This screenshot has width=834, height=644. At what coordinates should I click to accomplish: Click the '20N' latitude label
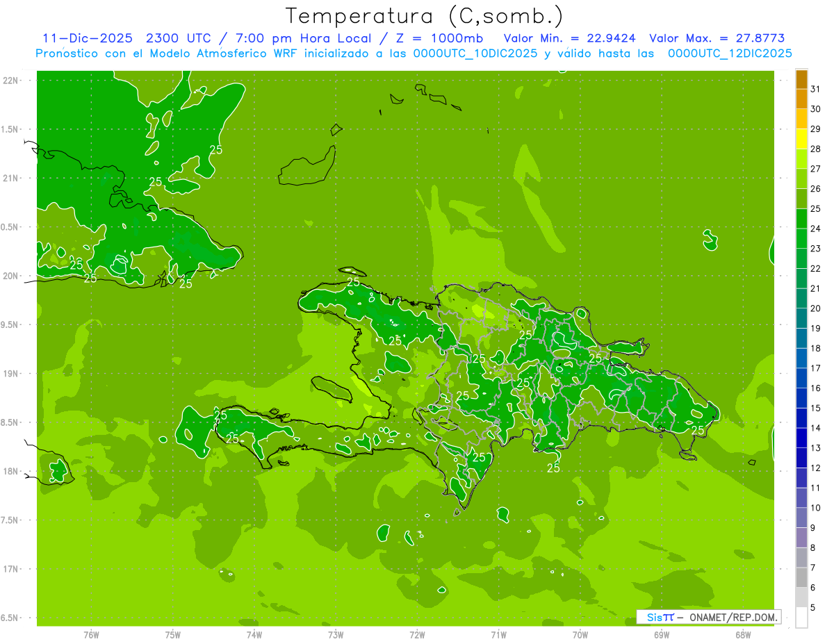[x=11, y=276]
